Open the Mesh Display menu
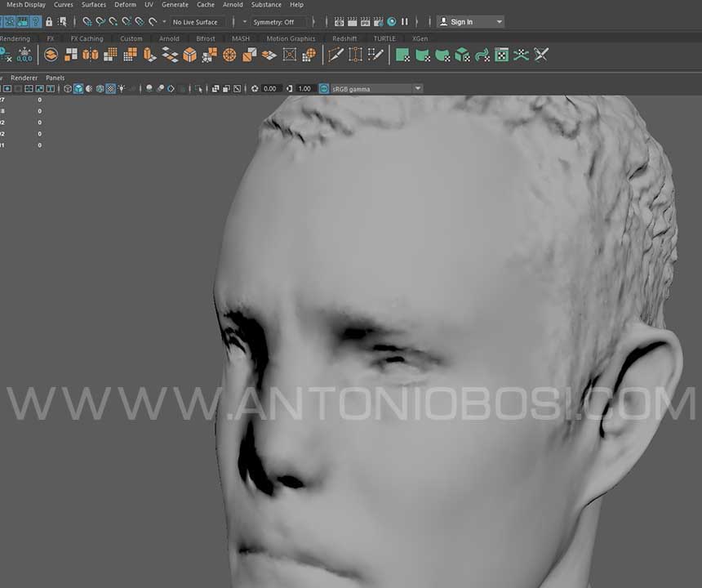702x588 pixels. [x=26, y=4]
